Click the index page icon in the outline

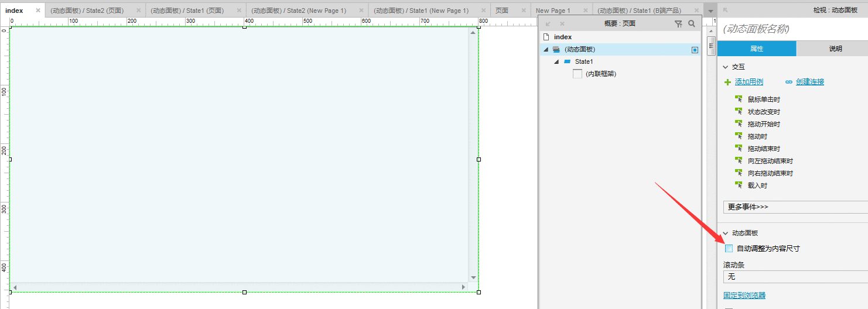546,37
